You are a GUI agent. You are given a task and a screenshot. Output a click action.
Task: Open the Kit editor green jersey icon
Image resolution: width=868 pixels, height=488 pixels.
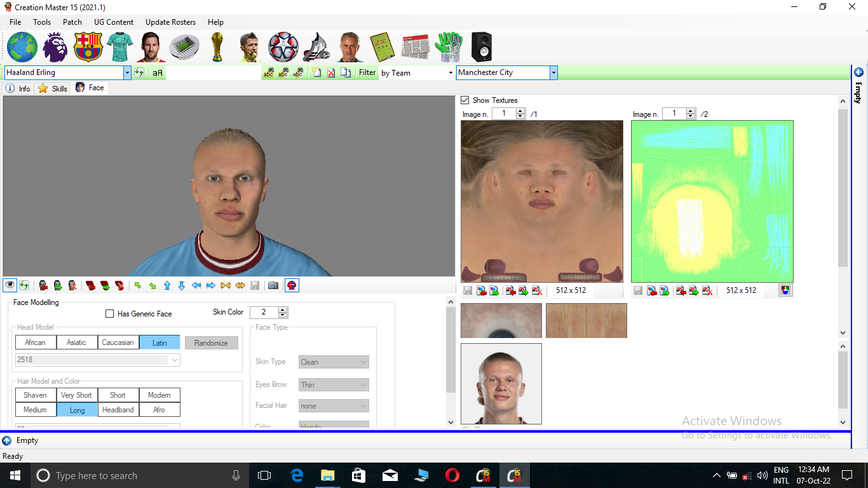[x=119, y=47]
